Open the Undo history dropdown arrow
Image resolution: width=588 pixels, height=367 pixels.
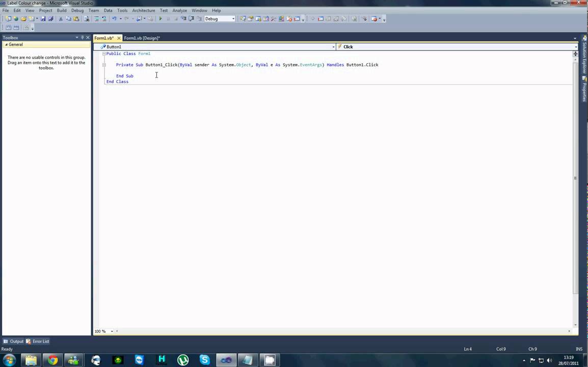(x=120, y=18)
